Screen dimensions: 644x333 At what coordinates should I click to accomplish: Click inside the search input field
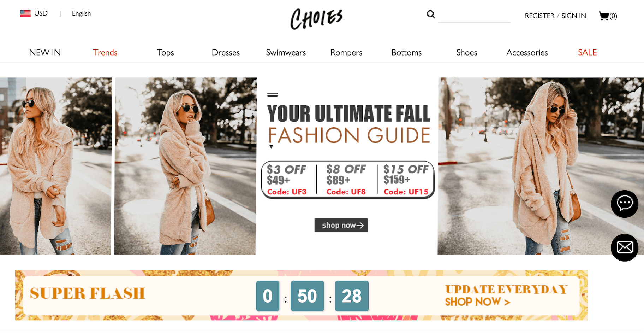(x=474, y=16)
